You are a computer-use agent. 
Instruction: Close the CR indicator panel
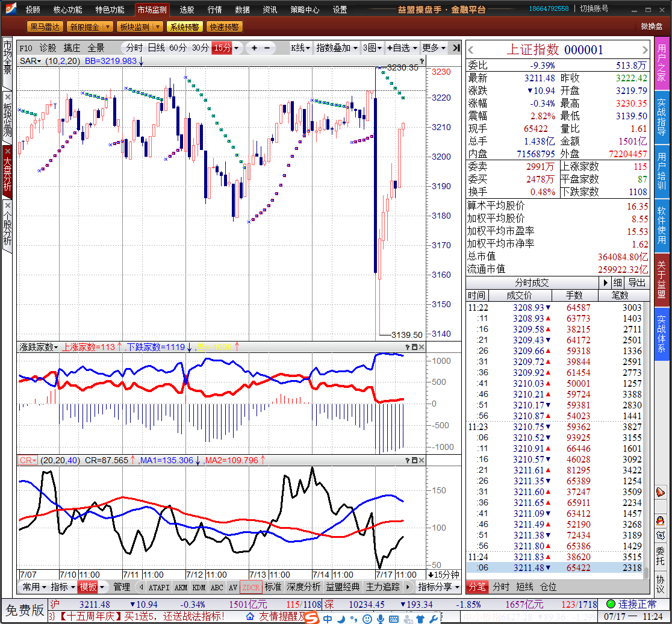tap(422, 460)
